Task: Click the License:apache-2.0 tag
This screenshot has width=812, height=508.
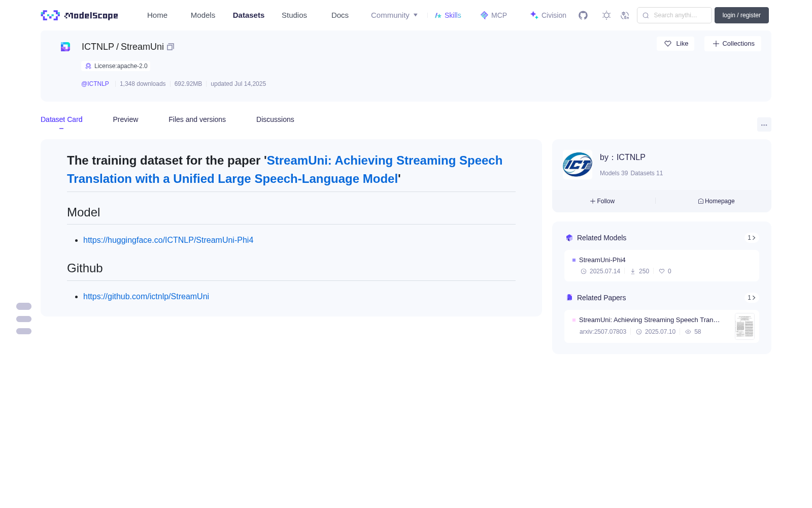Action: [x=116, y=66]
